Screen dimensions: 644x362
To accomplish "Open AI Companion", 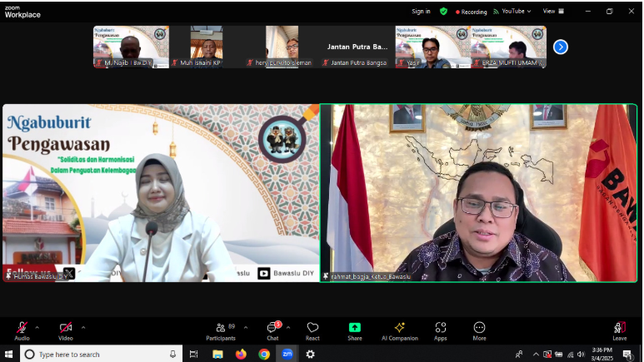I will pos(400,331).
